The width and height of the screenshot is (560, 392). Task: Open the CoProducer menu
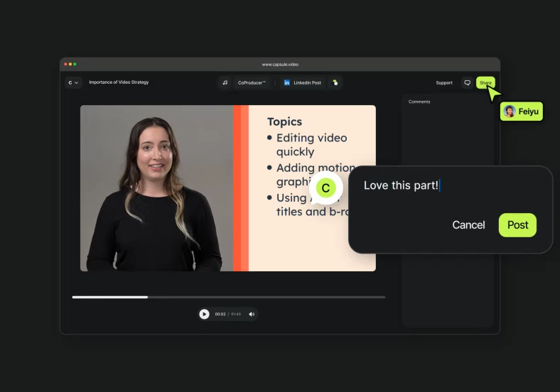tap(252, 83)
